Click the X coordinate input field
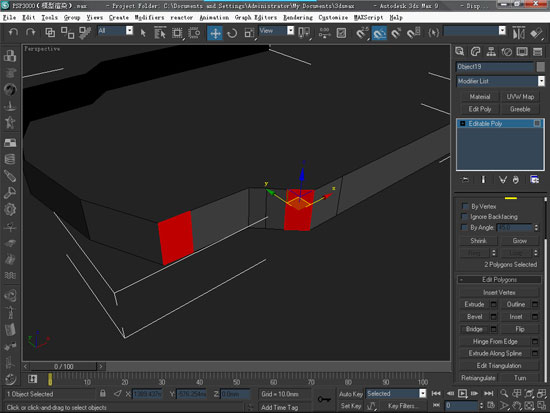This screenshot has width=550, height=413. point(147,394)
